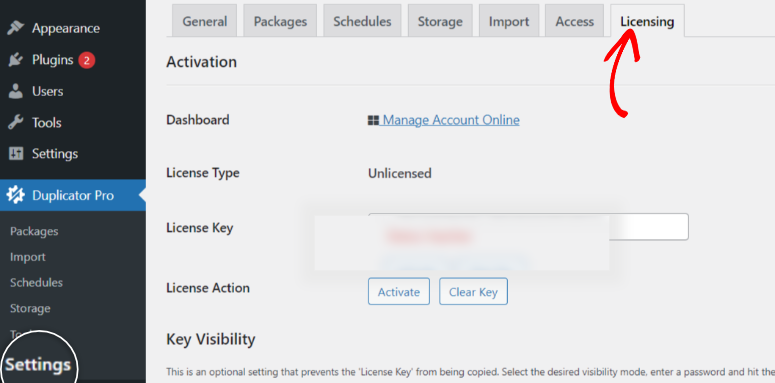Switch to the Access tab
Image resolution: width=775 pixels, height=383 pixels.
[574, 21]
